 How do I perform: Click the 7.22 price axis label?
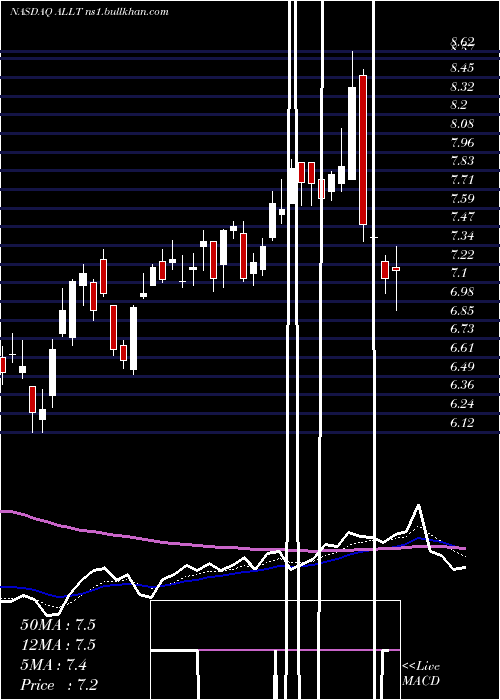(462, 254)
